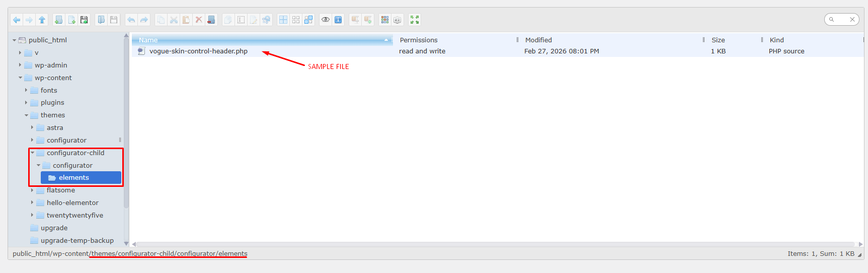Viewport: 868px width, 273px height.
Task: Expand the astra folder arrow
Action: 32,127
